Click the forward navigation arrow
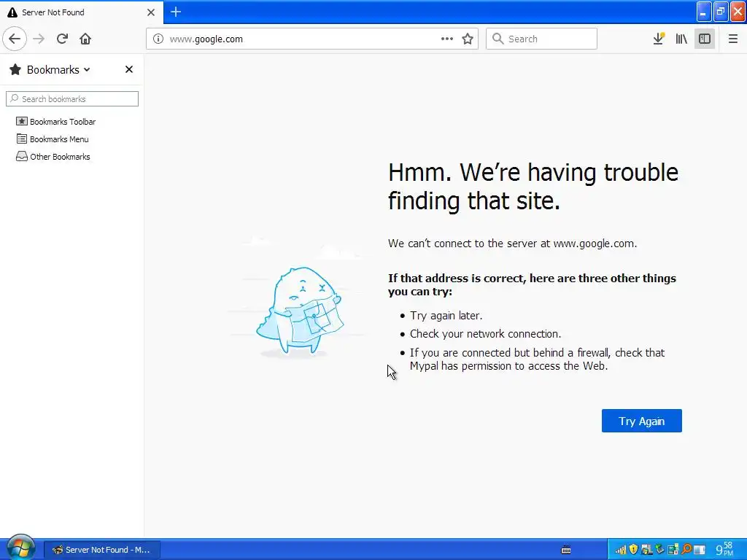This screenshot has width=747, height=560. tap(39, 39)
